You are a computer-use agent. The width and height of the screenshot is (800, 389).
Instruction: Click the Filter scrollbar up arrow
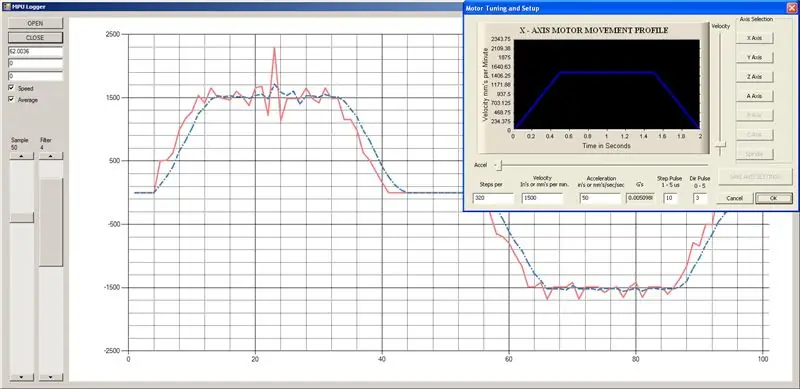[x=51, y=156]
